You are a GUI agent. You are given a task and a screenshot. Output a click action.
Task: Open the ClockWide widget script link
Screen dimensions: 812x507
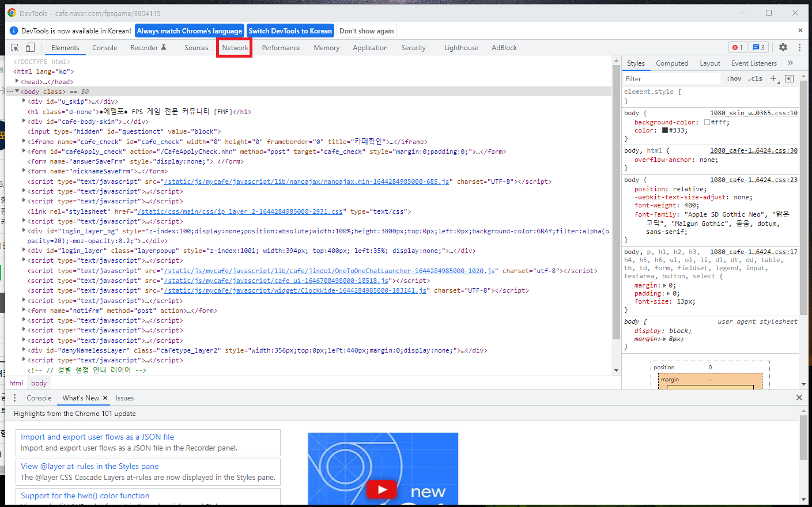coord(295,290)
